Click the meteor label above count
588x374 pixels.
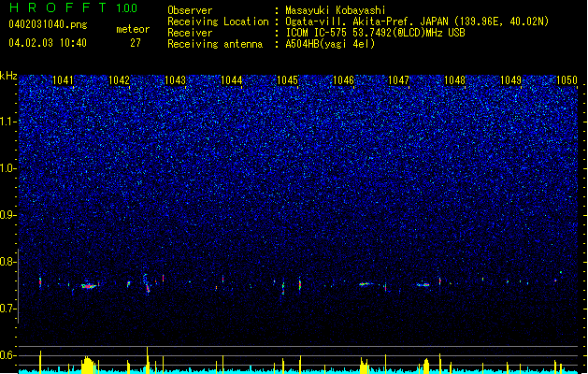(x=133, y=29)
